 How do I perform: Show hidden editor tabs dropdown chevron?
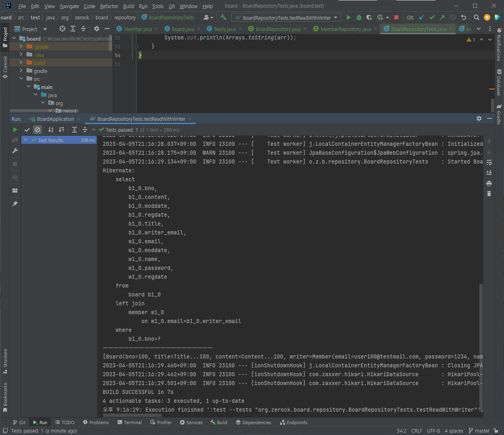(479, 29)
